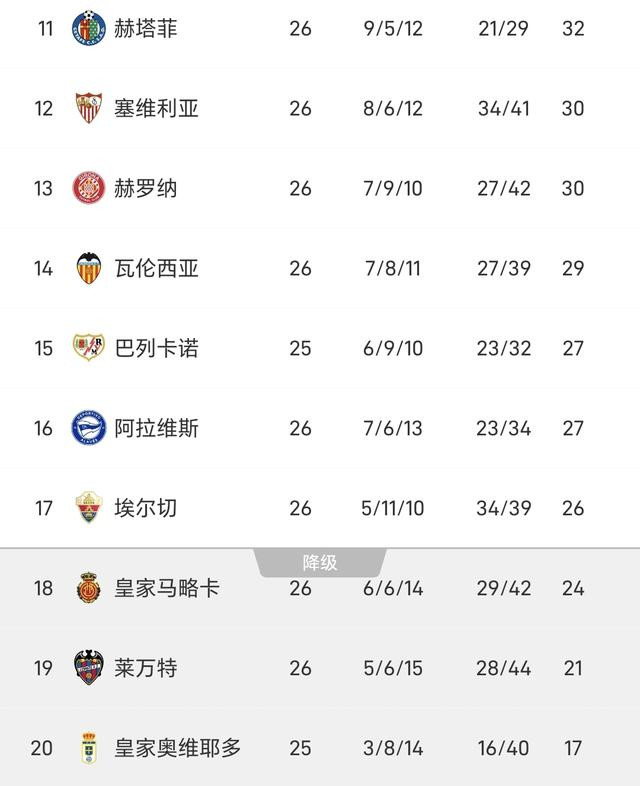Click the Rayo Vallecano team badge
Viewport: 640px width, 786px height.
point(89,348)
